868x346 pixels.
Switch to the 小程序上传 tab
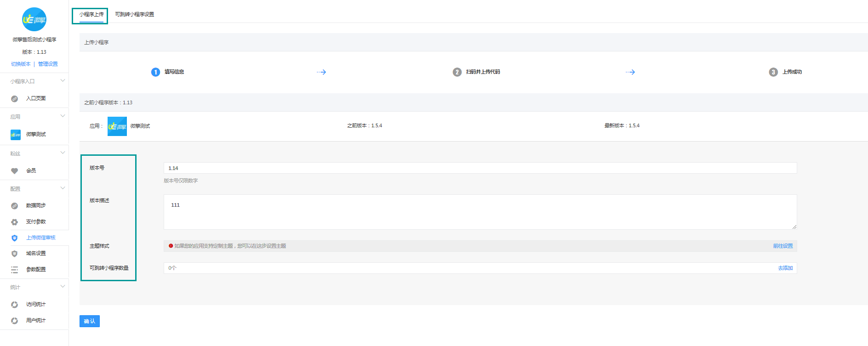91,15
